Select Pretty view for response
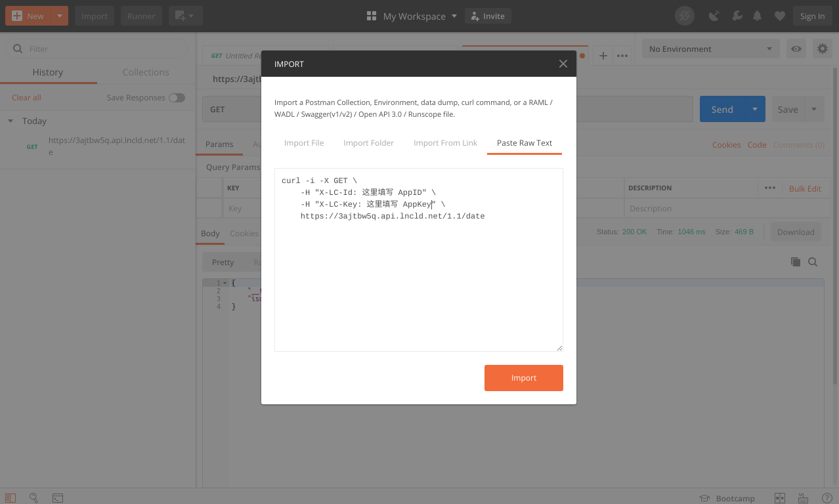Screen dimensions: 839x504 (223, 262)
